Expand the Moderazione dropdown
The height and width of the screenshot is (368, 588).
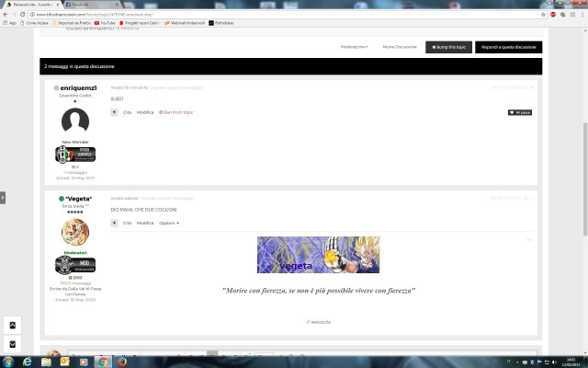(354, 47)
